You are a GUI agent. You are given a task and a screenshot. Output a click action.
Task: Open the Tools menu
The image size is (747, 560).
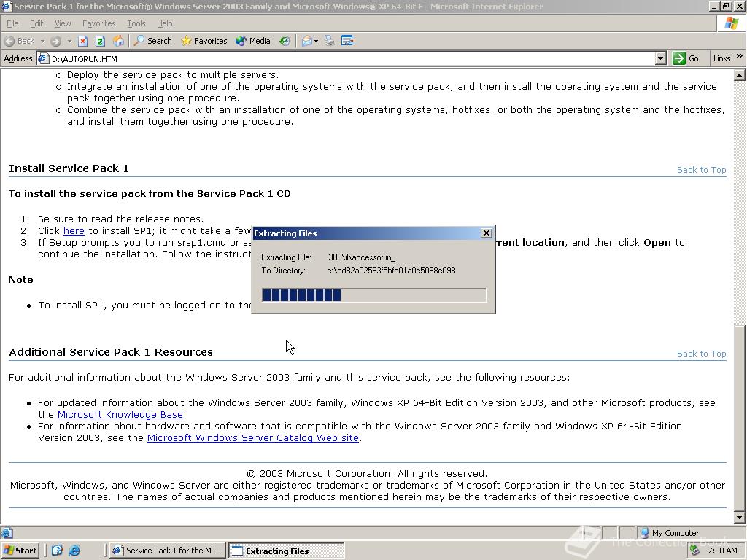point(136,23)
